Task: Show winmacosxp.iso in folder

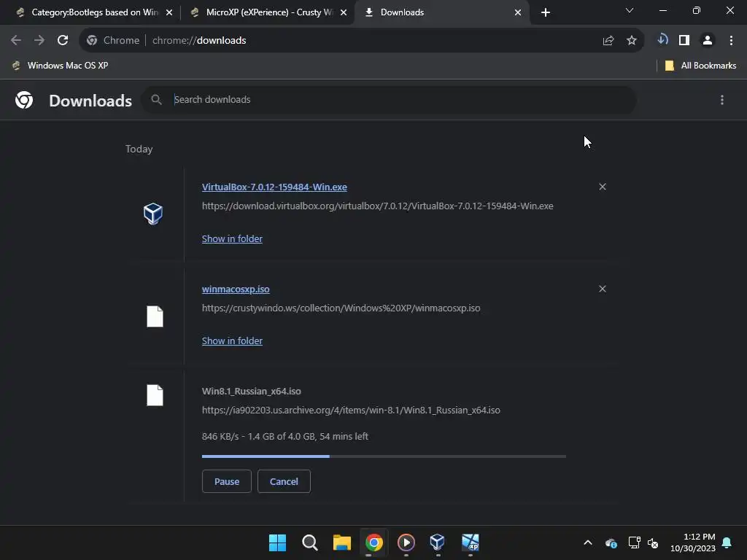Action: [x=232, y=341]
